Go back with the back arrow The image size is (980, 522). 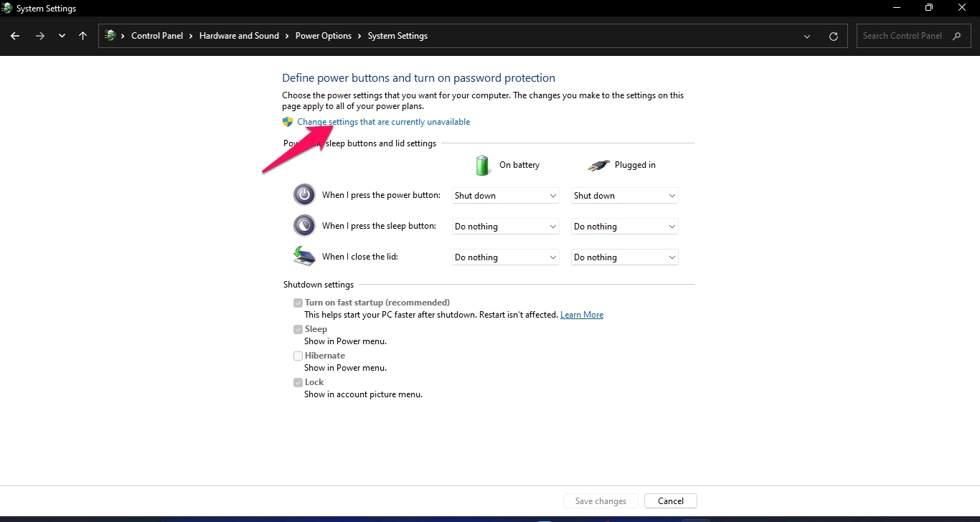pos(15,36)
